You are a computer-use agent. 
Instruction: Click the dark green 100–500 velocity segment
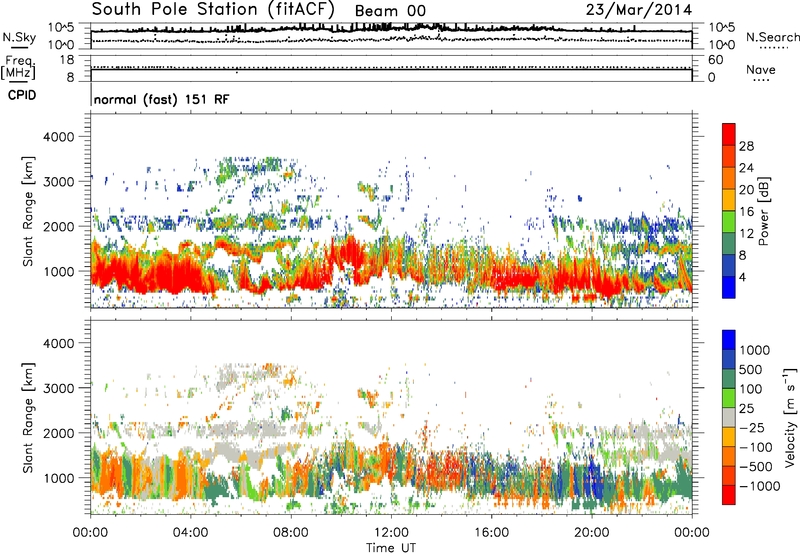[x=729, y=379]
